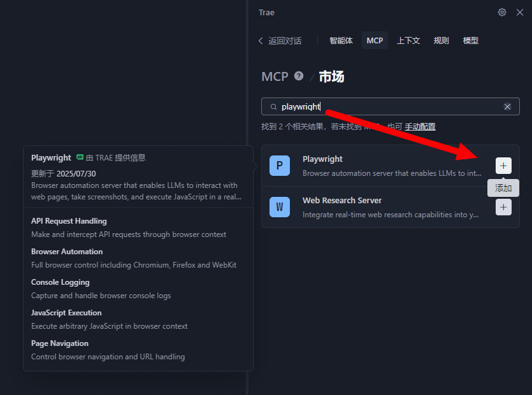Click the Trae panel title

click(x=266, y=13)
